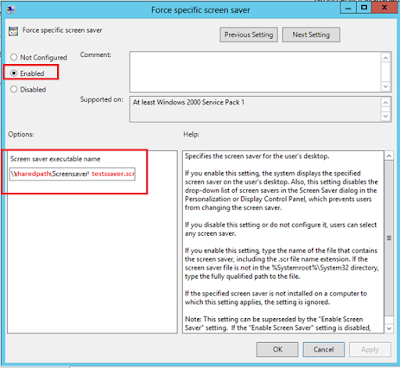The image size is (400, 368).
Task: Click the 'Force specific screen saver' heading text
Action: pos(62,30)
